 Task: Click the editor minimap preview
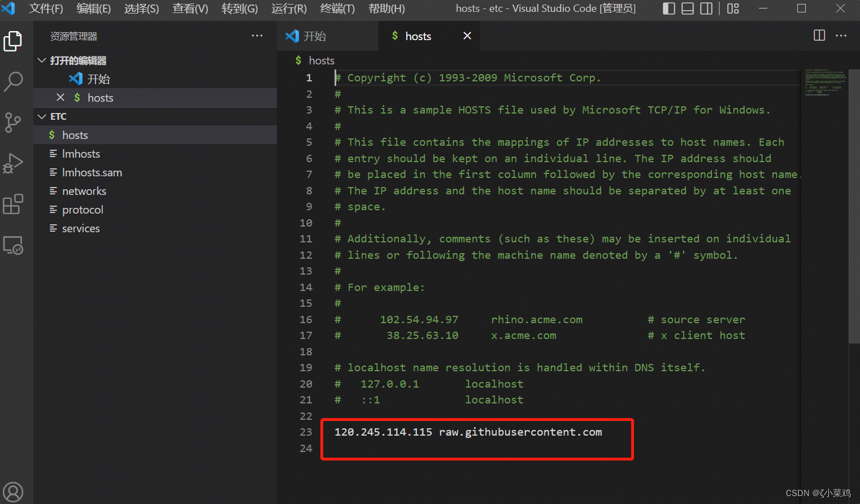coord(825,82)
